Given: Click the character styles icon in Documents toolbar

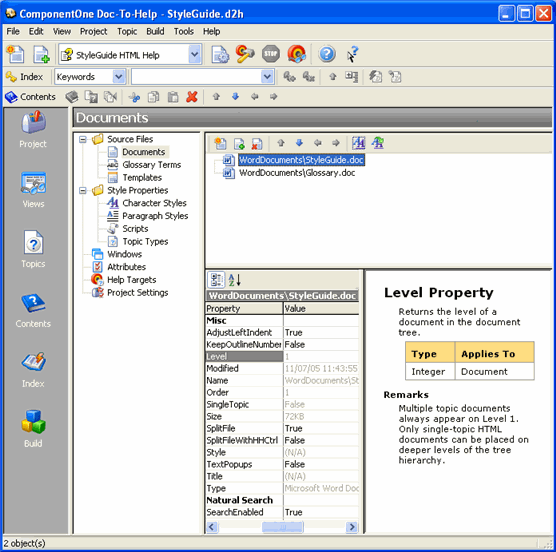Looking at the screenshot, I should pyautogui.click(x=358, y=143).
